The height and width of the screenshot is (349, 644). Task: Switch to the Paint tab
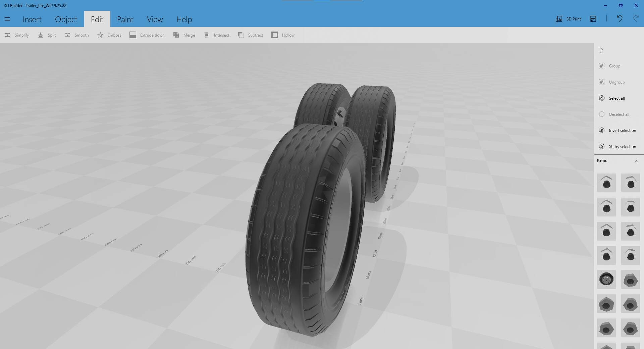(x=125, y=19)
